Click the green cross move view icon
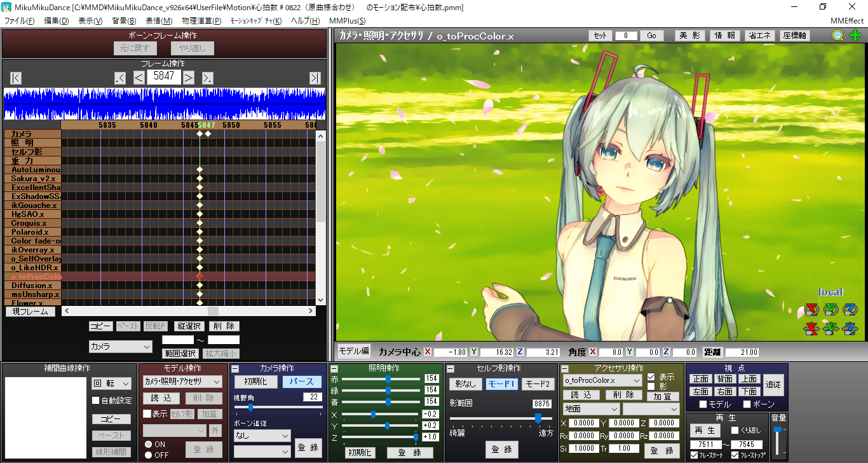The image size is (868, 463). (855, 36)
